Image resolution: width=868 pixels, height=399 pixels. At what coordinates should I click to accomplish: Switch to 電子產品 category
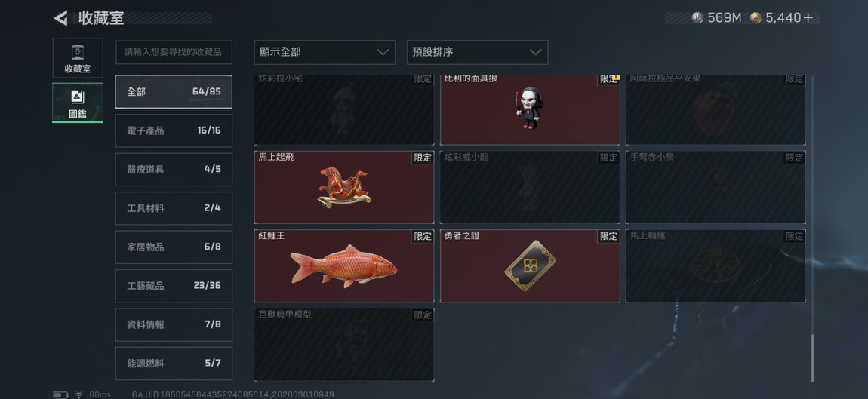(x=174, y=130)
